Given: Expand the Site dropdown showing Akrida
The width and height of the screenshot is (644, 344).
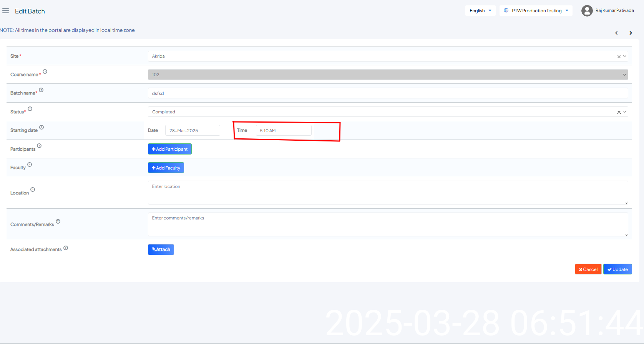Looking at the screenshot, I should (x=384, y=56).
